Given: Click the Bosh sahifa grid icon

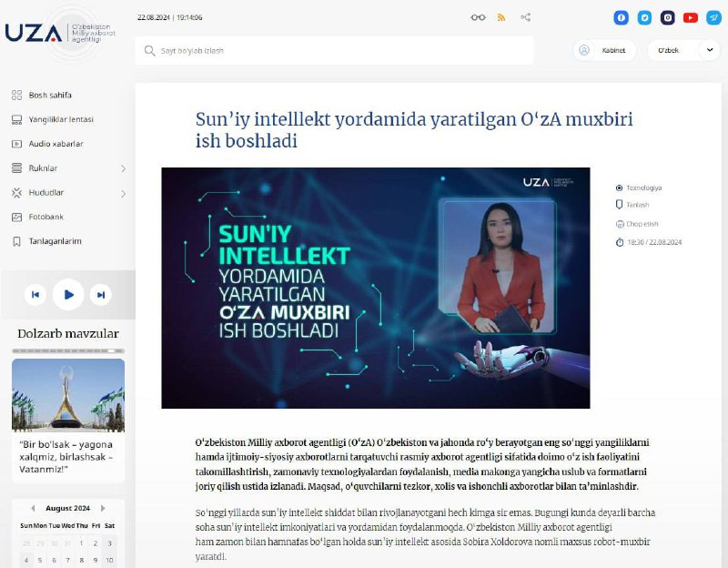Looking at the screenshot, I should point(16,96).
